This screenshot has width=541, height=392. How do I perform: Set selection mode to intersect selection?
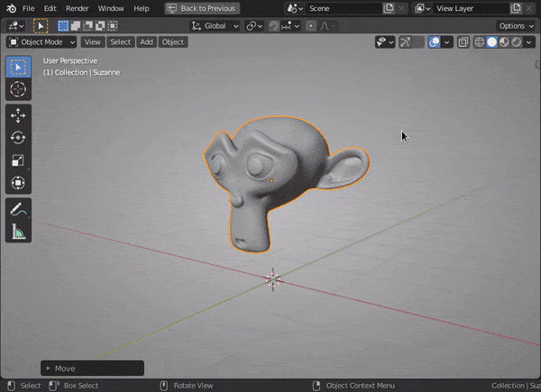113,25
